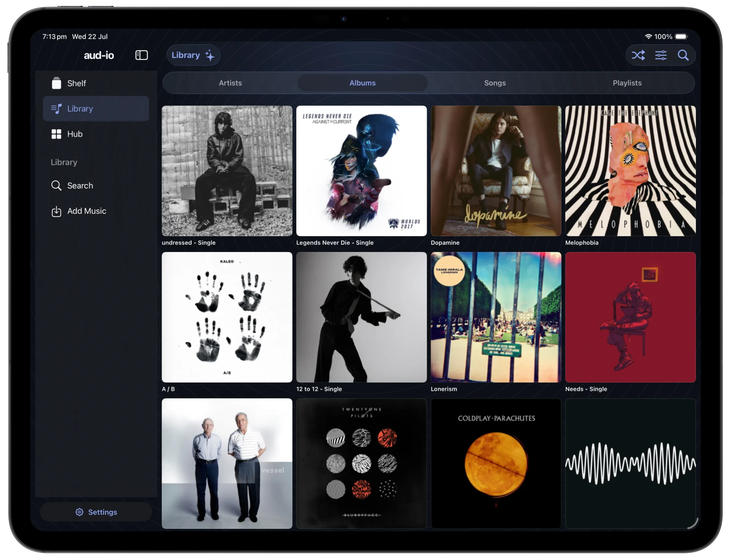The image size is (731, 560).
Task: Click the 7:13 pm clock in status bar
Action: point(54,36)
